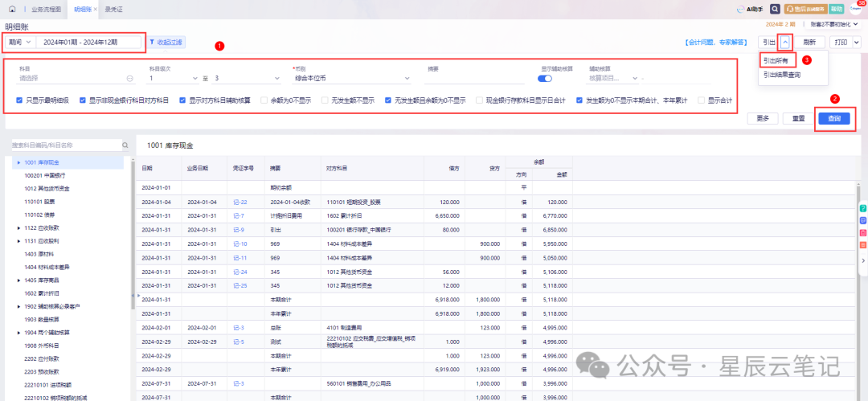This screenshot has width=868, height=401.
Task: Toggle the 引出 dropdown arrow
Action: pyautogui.click(x=785, y=42)
